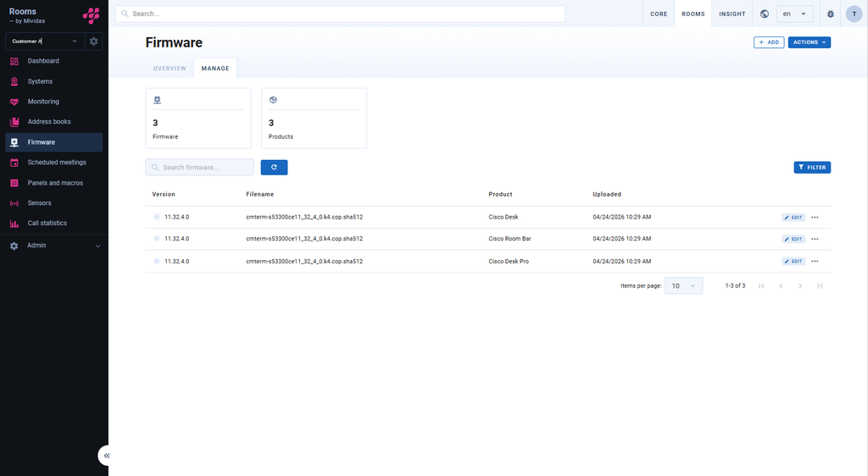868x476 pixels.
Task: Open the Rooms section tab
Action: point(693,14)
